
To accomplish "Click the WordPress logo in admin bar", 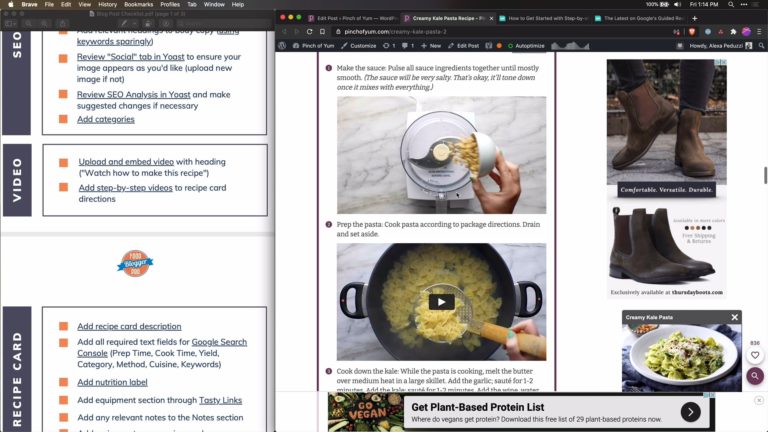I will tap(282, 46).
